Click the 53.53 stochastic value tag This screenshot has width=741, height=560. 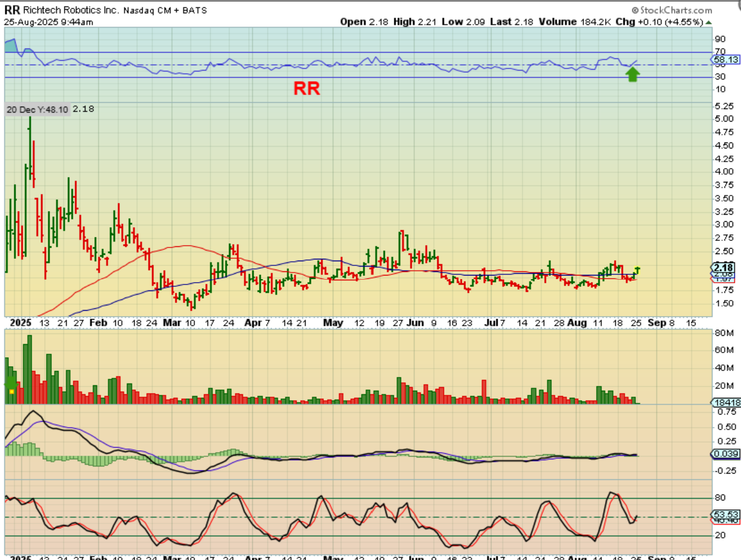(x=726, y=514)
